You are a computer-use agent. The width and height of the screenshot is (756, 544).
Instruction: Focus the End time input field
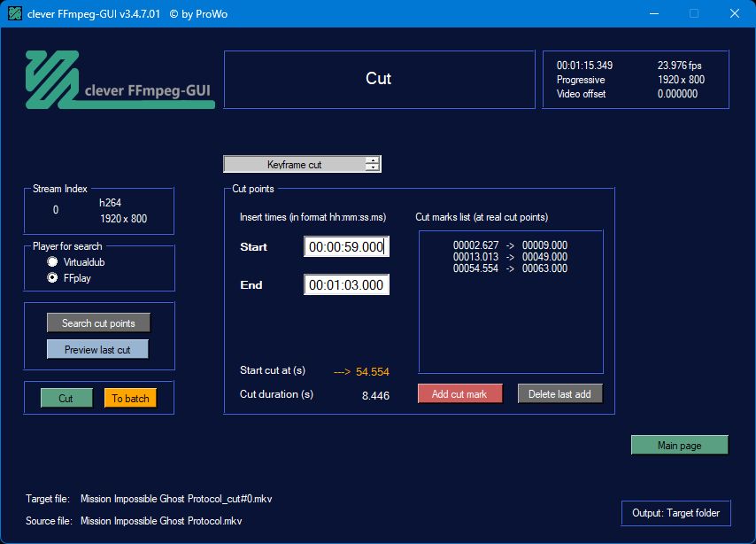(346, 284)
